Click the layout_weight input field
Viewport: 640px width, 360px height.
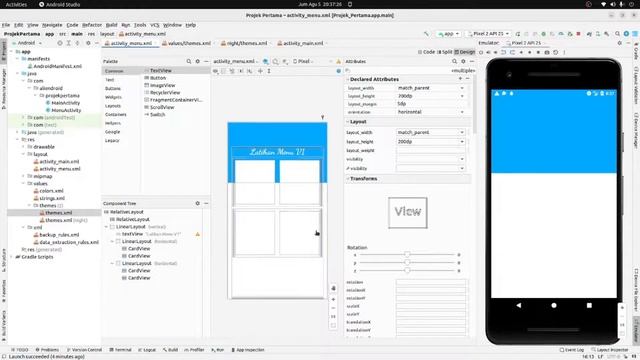(x=431, y=151)
